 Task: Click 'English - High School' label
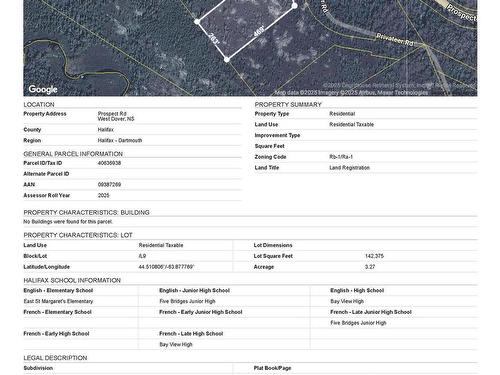(357, 290)
